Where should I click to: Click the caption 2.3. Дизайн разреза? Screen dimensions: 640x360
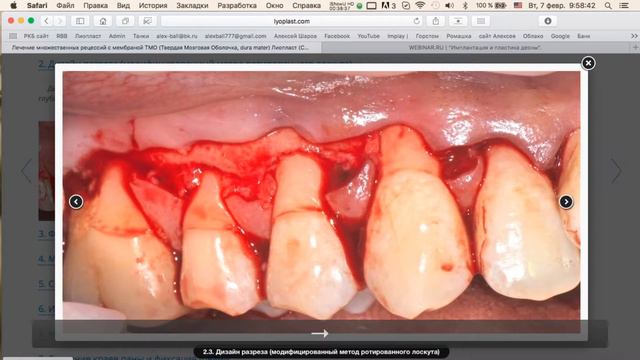pyautogui.click(x=321, y=352)
